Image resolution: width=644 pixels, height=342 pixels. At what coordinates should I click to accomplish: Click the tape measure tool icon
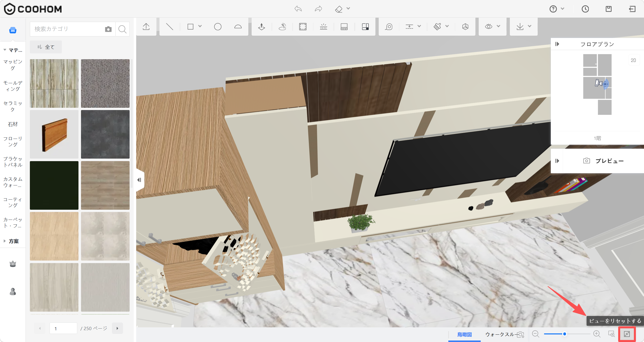coord(389,27)
